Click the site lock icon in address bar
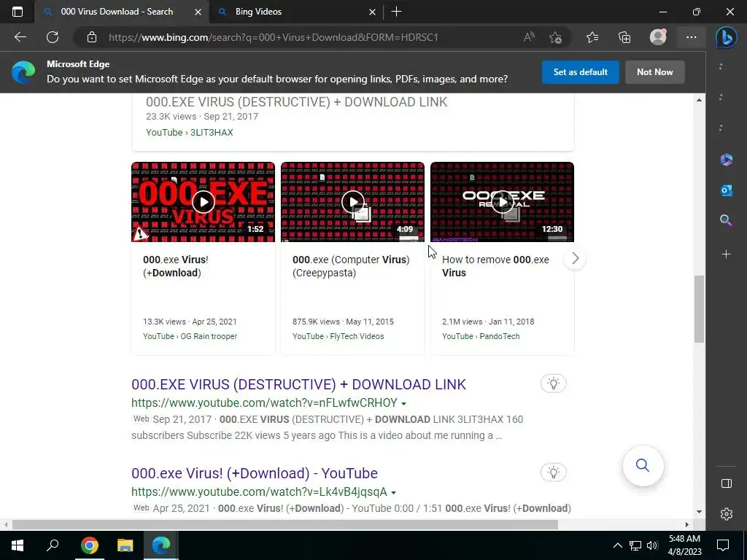This screenshot has width=747, height=560. tap(92, 37)
